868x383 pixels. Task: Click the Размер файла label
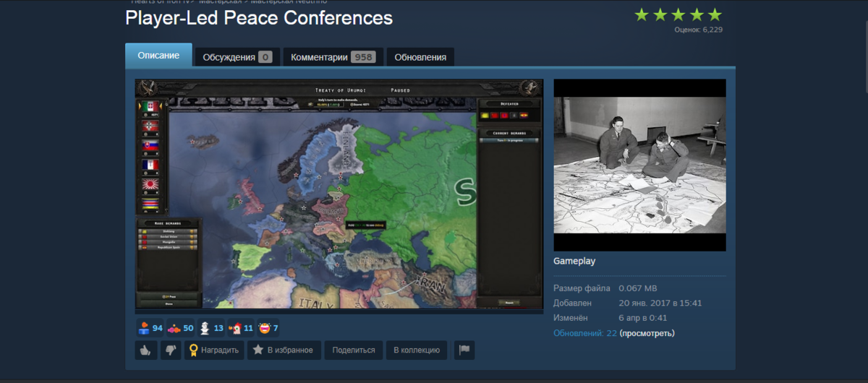click(582, 288)
